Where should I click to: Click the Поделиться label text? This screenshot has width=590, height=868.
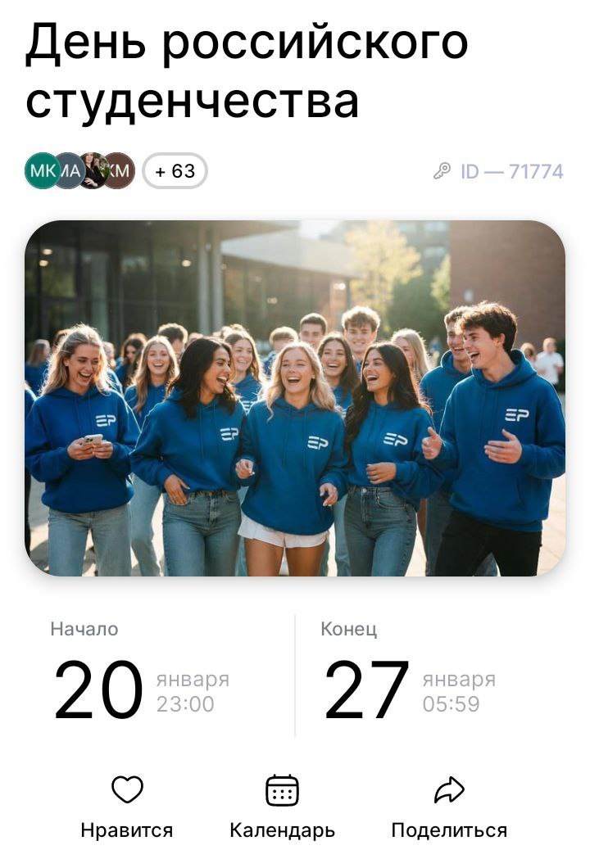(449, 830)
